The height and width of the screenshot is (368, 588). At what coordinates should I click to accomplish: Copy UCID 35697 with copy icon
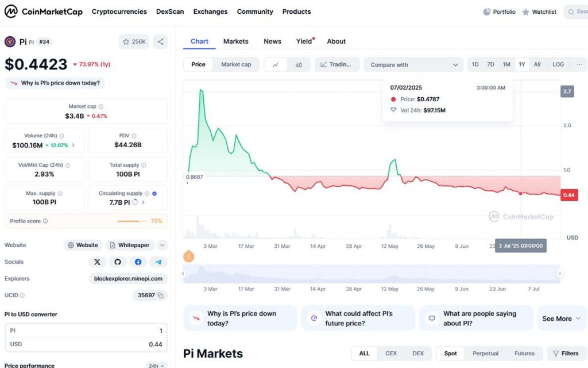161,296
